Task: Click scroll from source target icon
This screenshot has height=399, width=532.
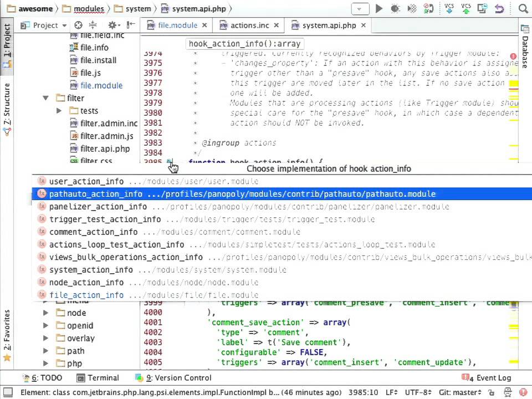Action: [78, 25]
